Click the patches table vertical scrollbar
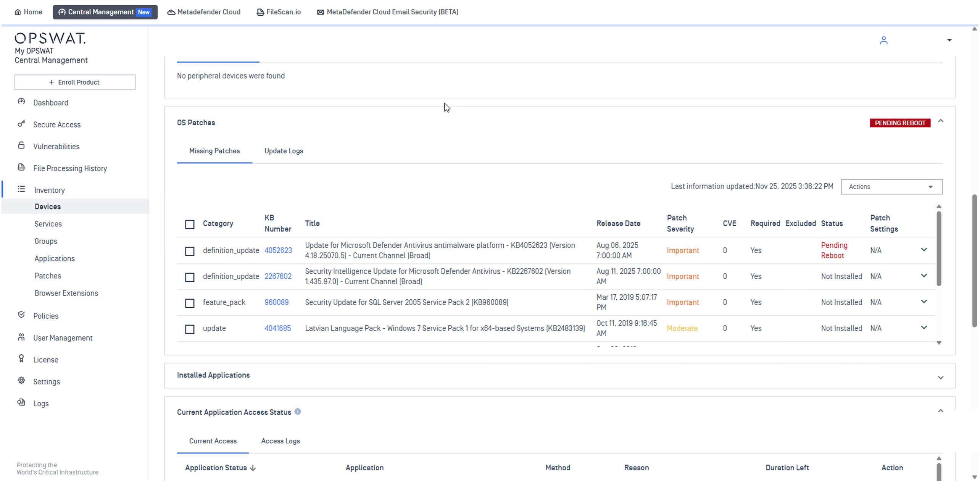 pyautogui.click(x=938, y=248)
